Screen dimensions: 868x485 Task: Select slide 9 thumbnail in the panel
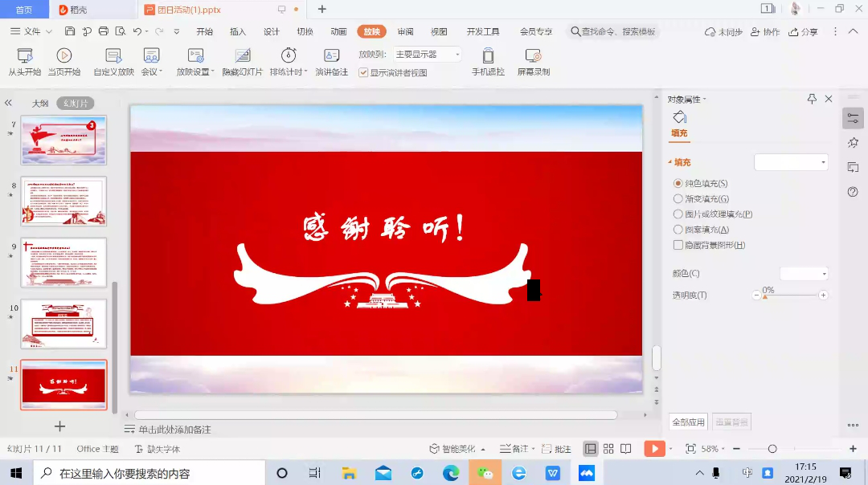63,262
